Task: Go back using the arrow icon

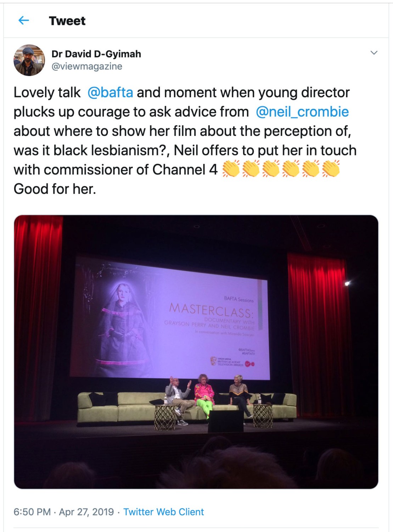Action: click(23, 21)
